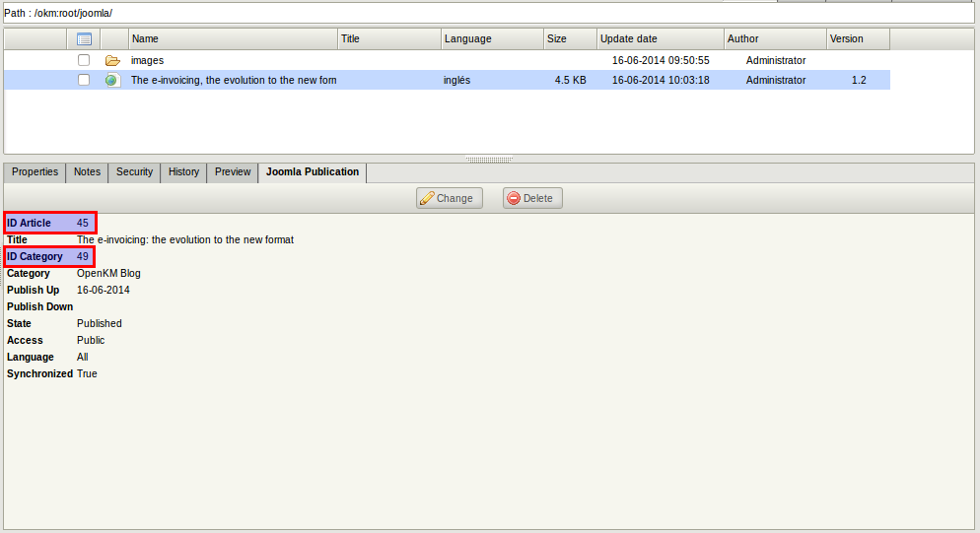
Task: Sort by the Title column header
Action: [389, 38]
